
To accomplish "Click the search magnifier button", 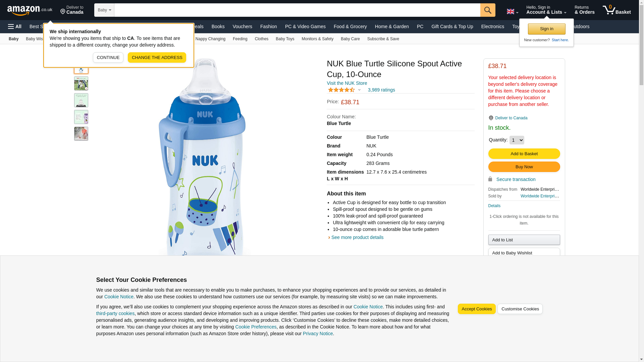I will tap(487, 10).
